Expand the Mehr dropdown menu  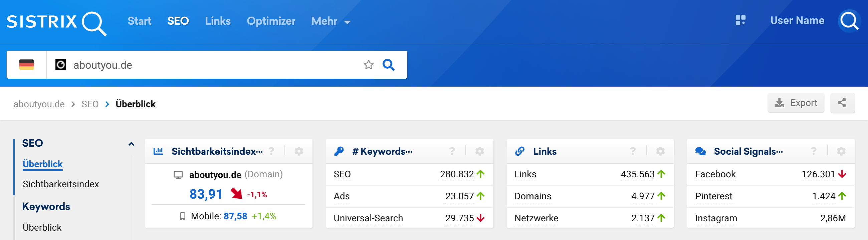tap(330, 21)
